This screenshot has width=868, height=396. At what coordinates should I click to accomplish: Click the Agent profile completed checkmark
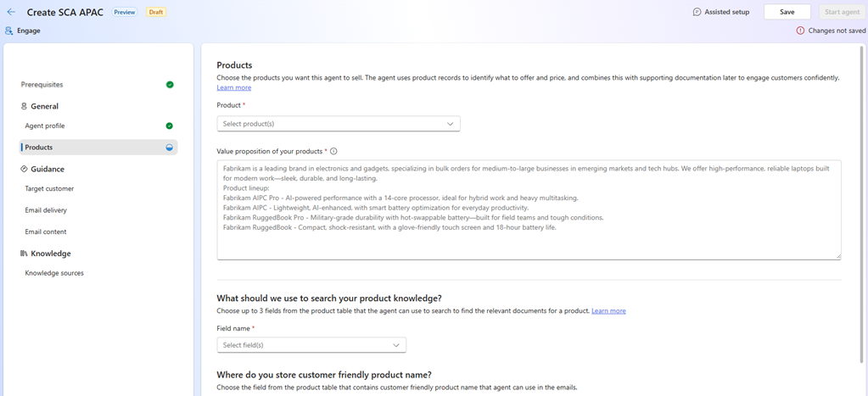tap(170, 125)
